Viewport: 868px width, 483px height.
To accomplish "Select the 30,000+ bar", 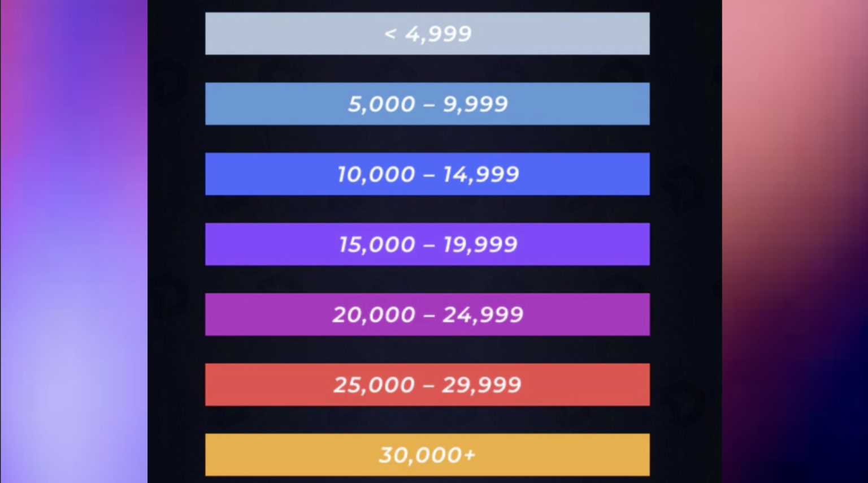I will (427, 455).
